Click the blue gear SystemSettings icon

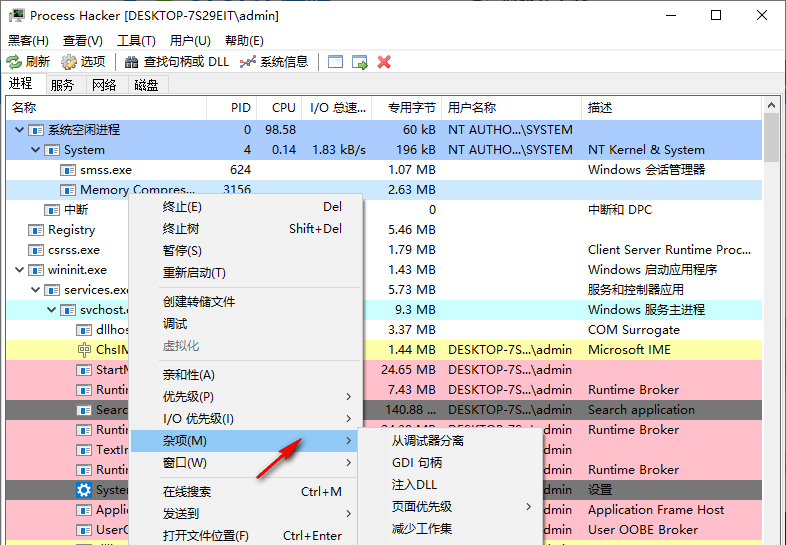click(x=84, y=490)
